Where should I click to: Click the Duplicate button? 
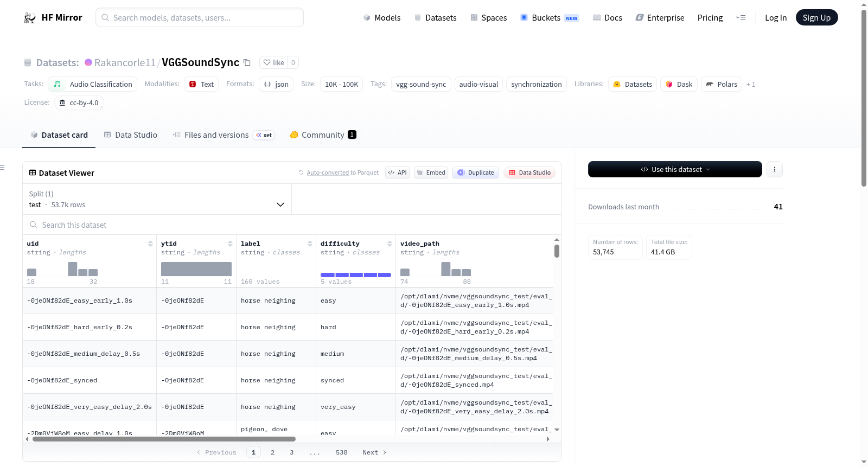tap(476, 172)
